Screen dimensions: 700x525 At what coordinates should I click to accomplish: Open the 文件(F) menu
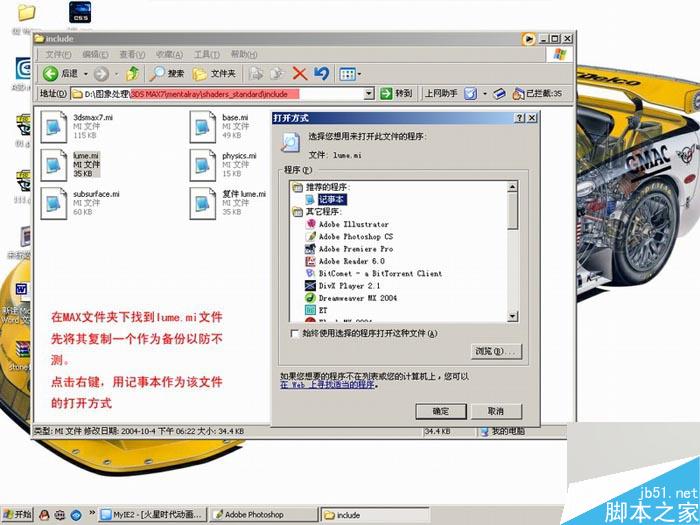pos(58,54)
